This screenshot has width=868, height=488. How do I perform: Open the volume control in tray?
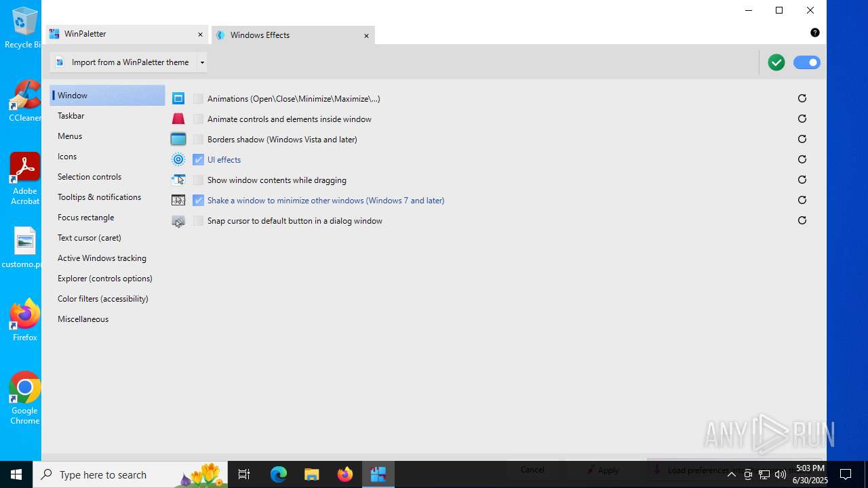(x=781, y=474)
